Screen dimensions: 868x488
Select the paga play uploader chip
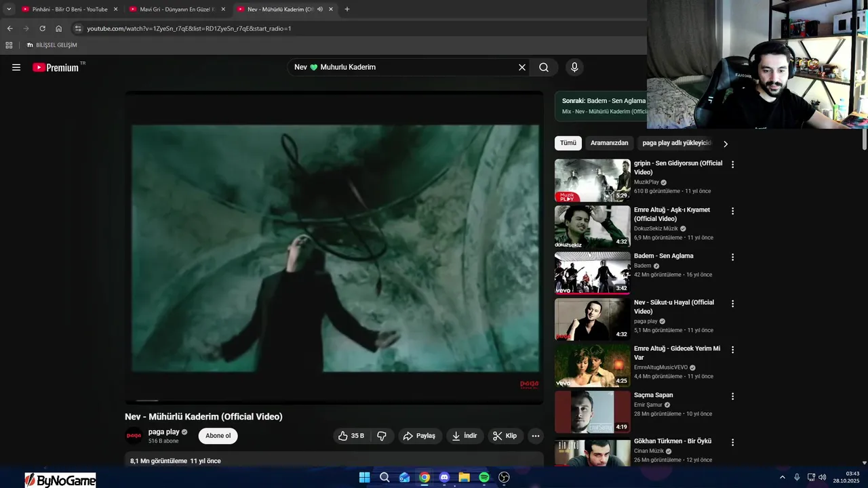676,143
